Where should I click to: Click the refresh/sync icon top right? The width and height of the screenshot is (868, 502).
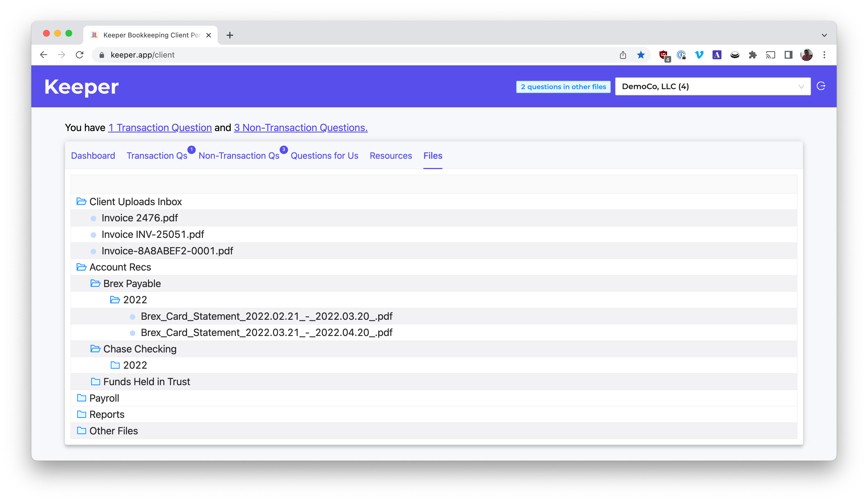pos(822,86)
